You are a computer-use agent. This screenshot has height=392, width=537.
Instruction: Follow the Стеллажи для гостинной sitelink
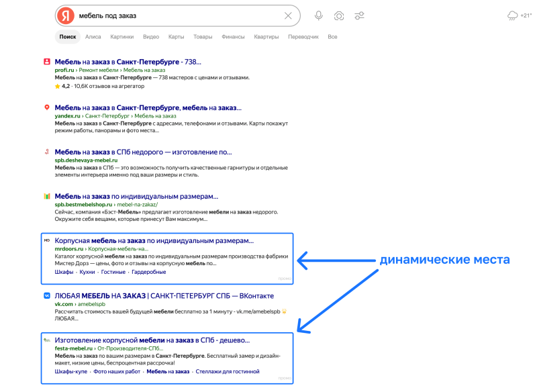pos(228,371)
